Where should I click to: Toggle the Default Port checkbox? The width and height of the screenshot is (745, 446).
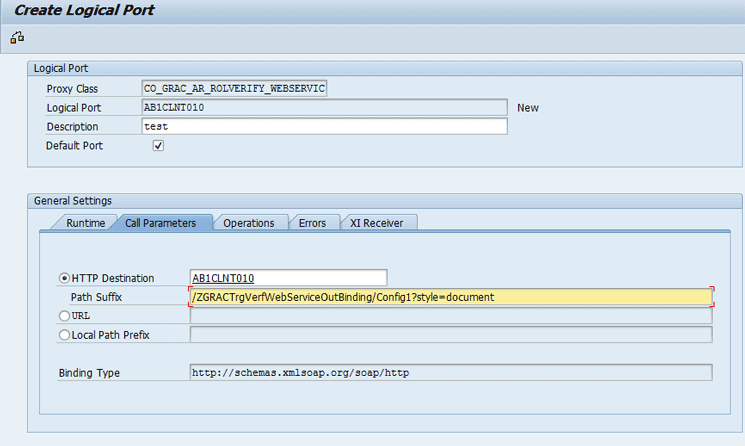point(158,146)
